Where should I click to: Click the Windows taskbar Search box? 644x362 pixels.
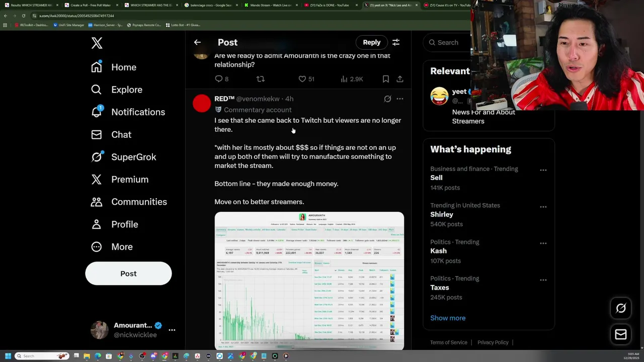[42, 356]
